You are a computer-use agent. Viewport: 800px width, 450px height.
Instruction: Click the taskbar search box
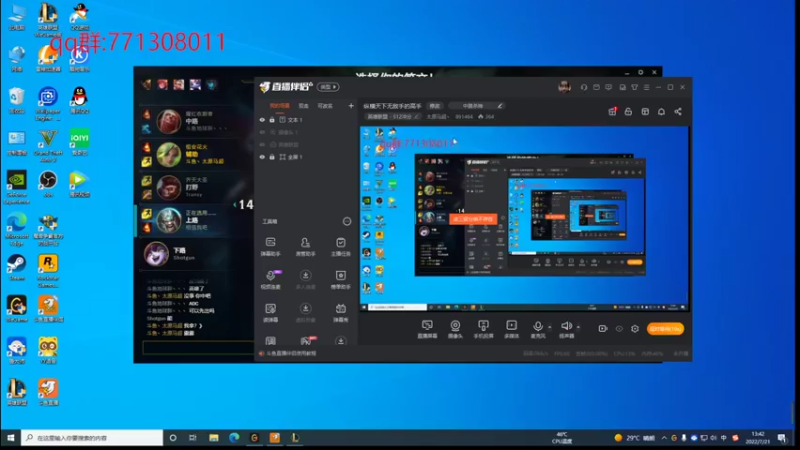[x=92, y=438]
